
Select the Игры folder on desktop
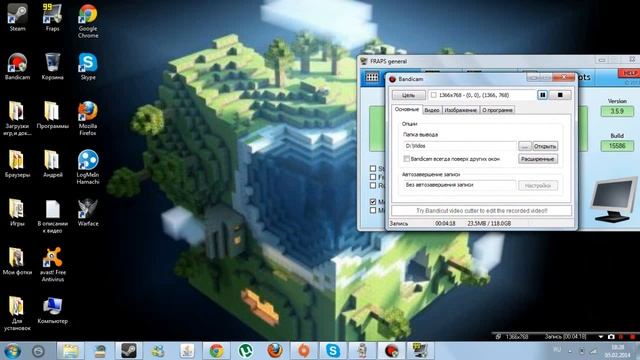pos(17,213)
